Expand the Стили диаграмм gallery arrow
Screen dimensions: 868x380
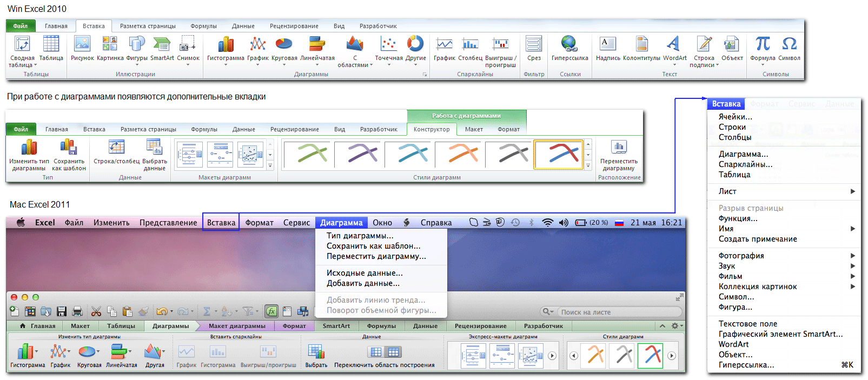click(588, 166)
